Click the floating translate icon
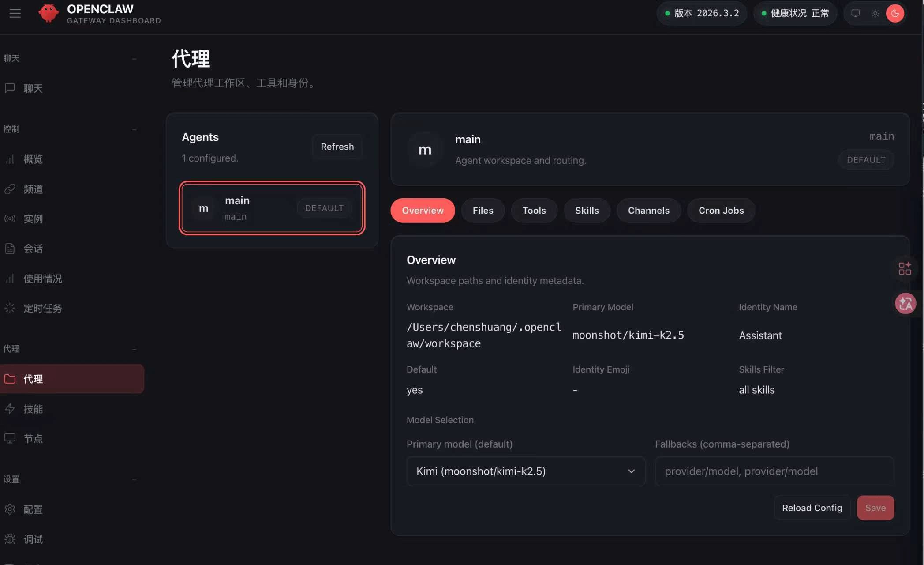 [905, 304]
